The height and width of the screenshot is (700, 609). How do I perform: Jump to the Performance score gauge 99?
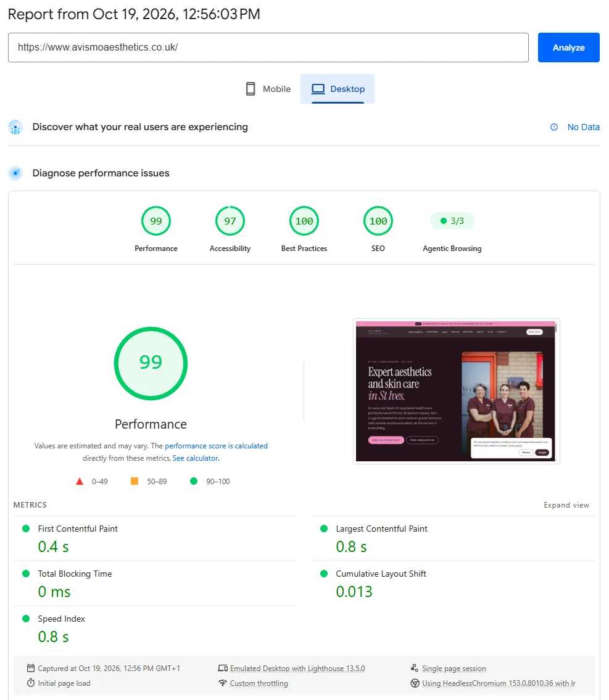(x=156, y=221)
